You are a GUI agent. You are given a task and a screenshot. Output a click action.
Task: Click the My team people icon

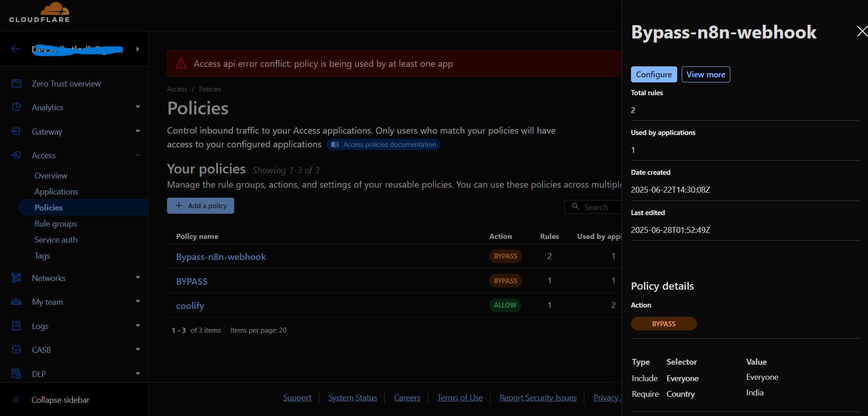16,302
